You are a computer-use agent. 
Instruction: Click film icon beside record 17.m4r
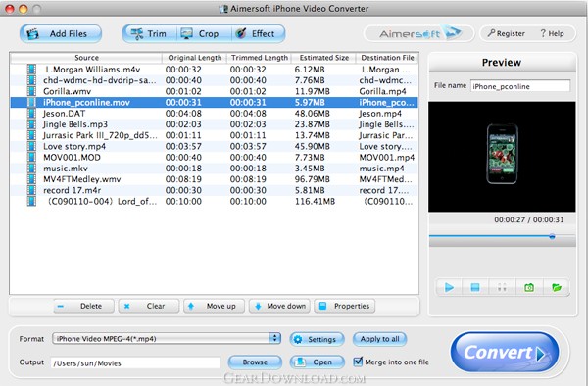32,190
